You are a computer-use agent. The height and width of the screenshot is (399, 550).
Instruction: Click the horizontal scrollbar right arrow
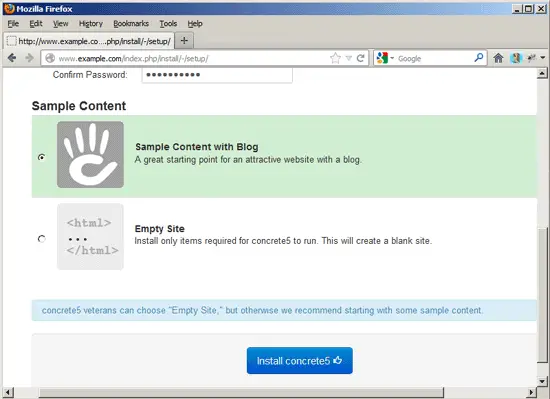pos(532,392)
